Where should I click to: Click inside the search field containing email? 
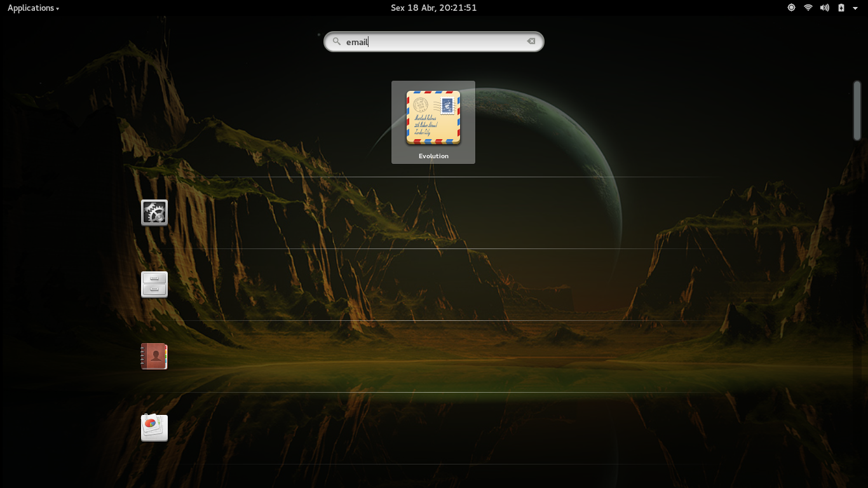point(434,42)
